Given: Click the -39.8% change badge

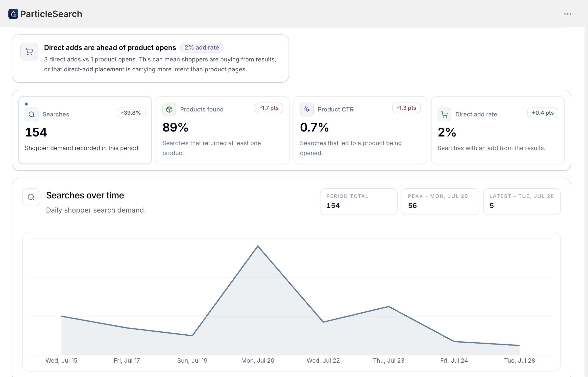Looking at the screenshot, I should [131, 113].
